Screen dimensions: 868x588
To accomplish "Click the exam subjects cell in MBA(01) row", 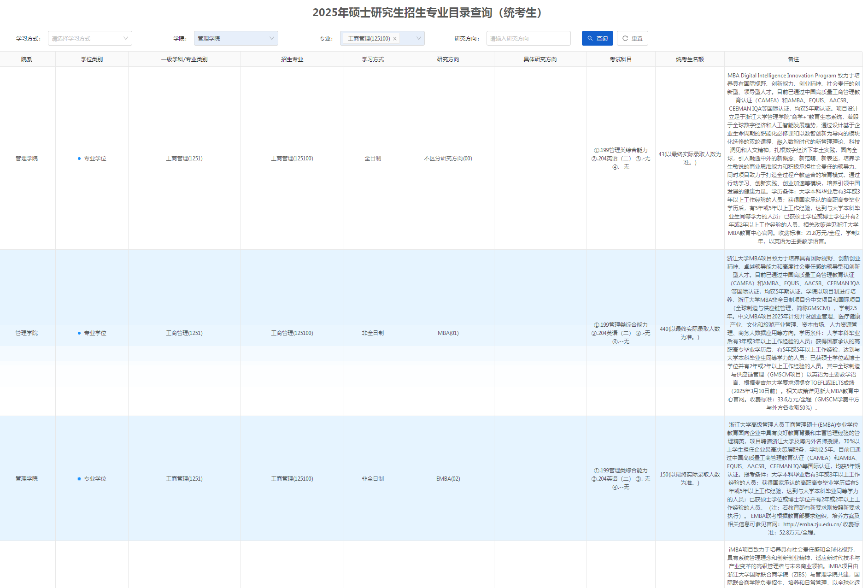I will pos(621,333).
